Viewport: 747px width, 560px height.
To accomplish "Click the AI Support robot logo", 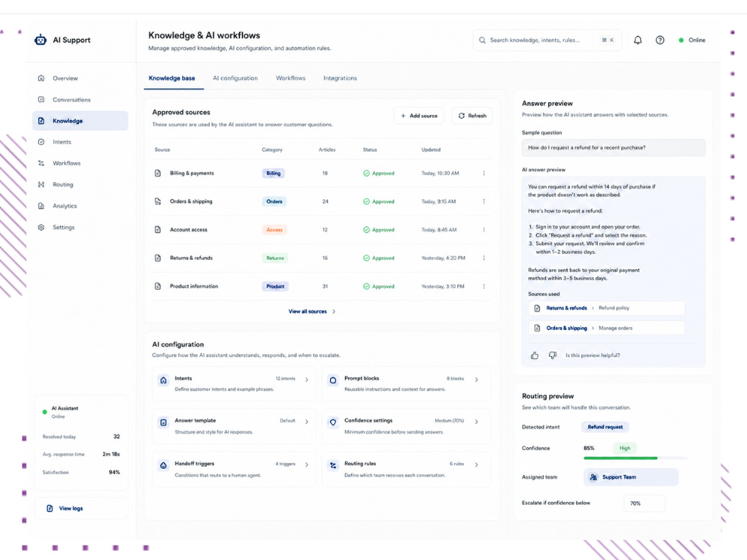I will click(40, 40).
